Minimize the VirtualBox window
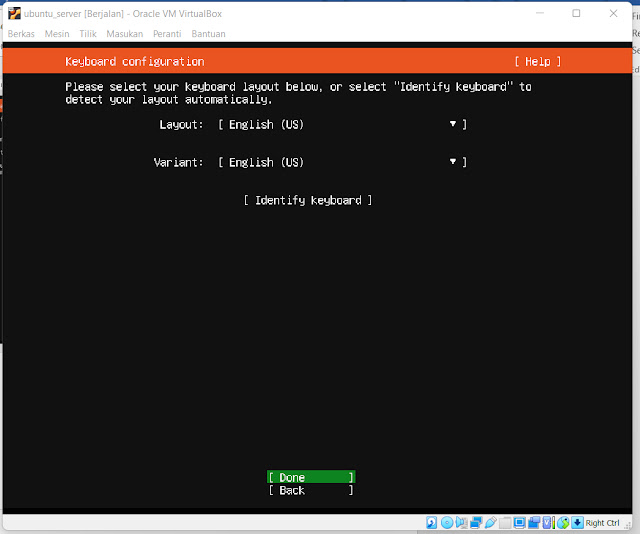The width and height of the screenshot is (640, 534). 540,13
